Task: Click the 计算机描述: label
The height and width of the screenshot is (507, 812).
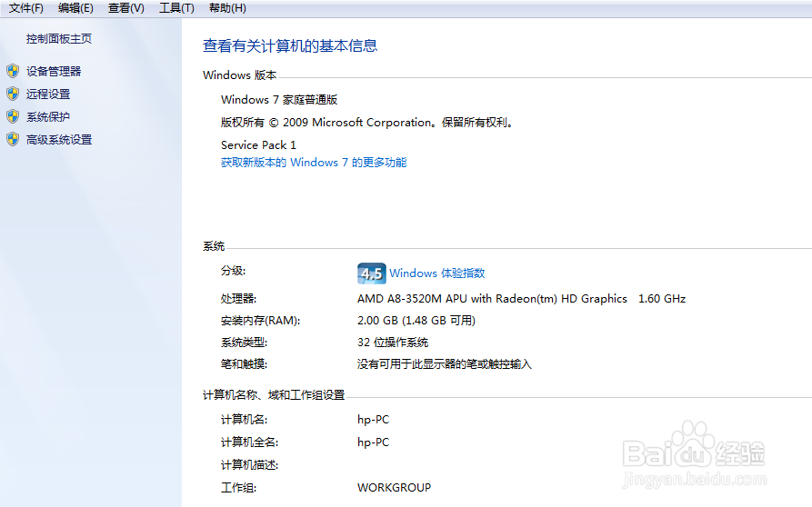Action: pos(250,465)
